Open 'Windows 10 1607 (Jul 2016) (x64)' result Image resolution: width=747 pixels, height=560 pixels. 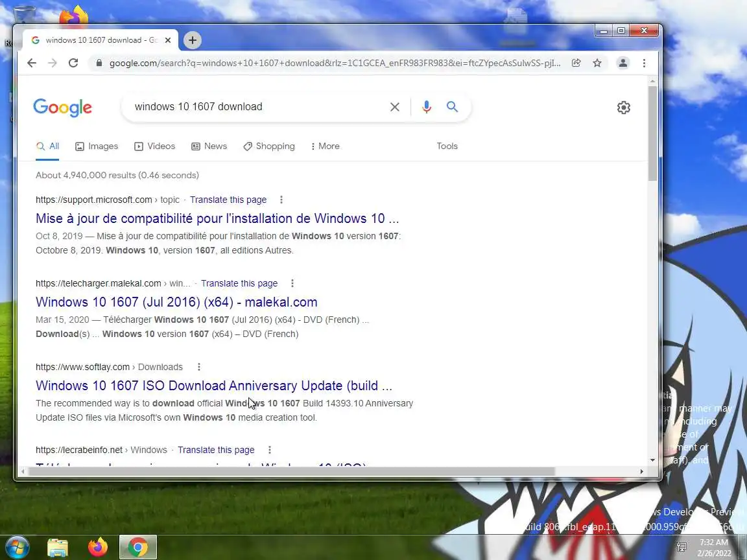point(176,302)
